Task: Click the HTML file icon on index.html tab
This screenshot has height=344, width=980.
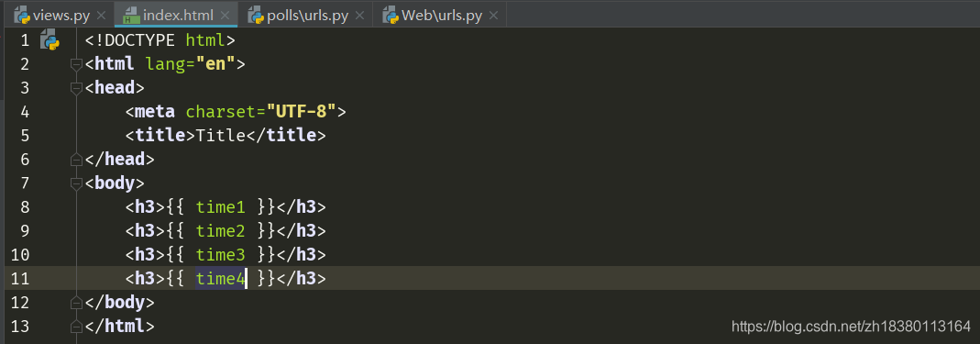Action: click(x=131, y=15)
